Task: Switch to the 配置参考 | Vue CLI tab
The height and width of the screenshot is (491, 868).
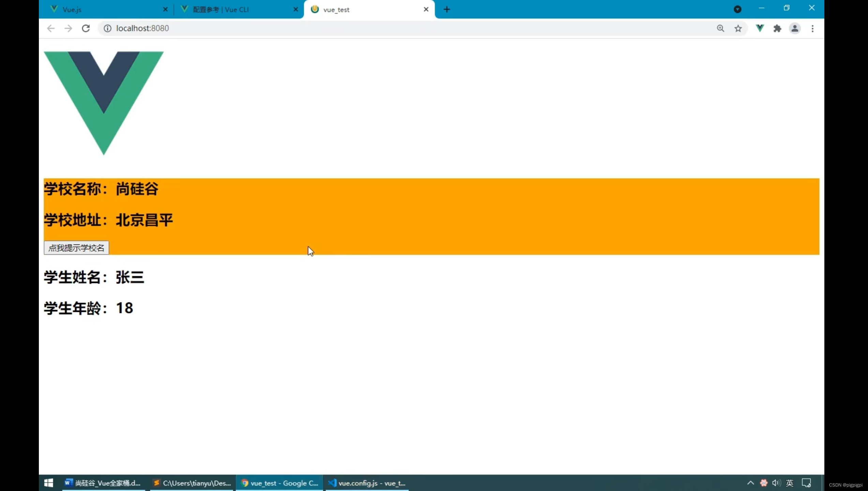Action: point(238,10)
